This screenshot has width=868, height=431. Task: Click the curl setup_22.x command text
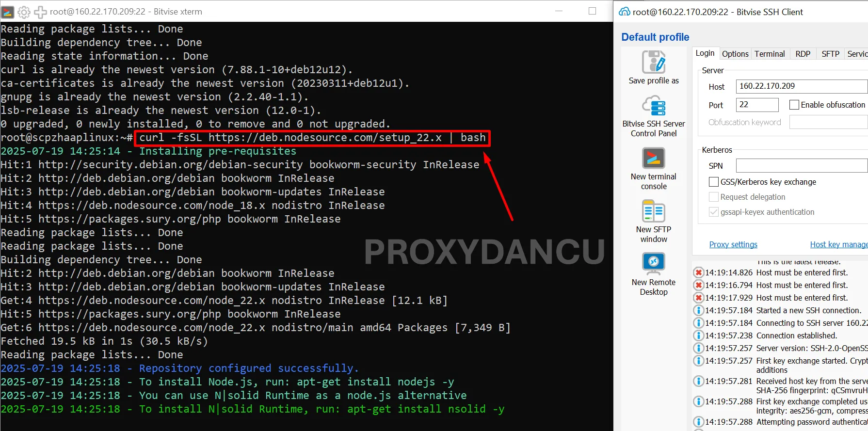pos(312,138)
